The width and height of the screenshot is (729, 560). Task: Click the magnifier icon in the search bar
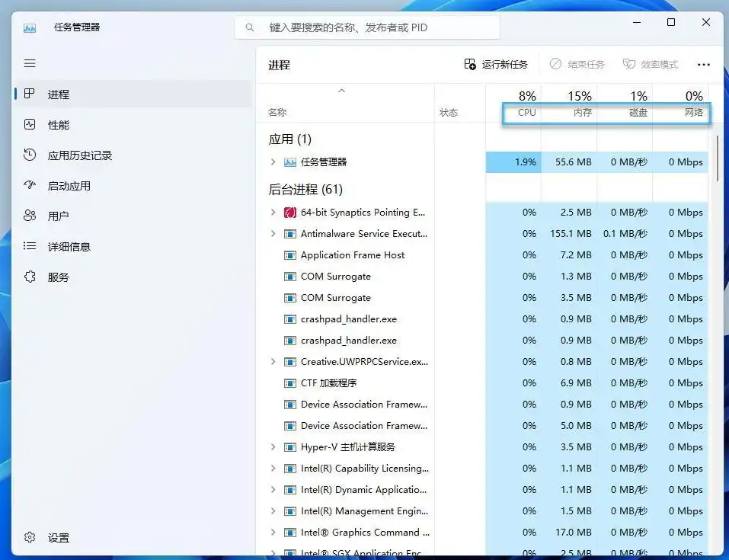click(250, 27)
